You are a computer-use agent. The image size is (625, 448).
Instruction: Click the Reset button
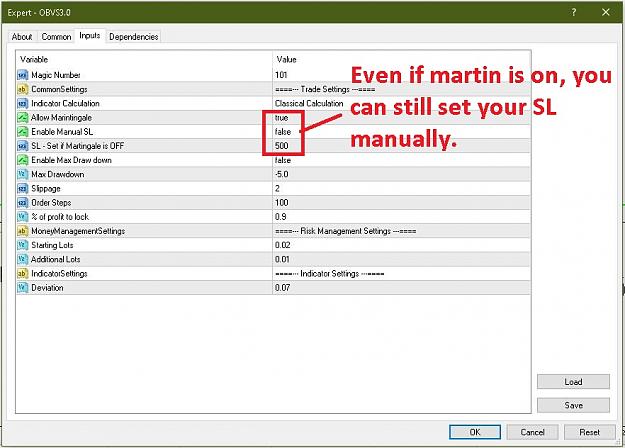(590, 432)
